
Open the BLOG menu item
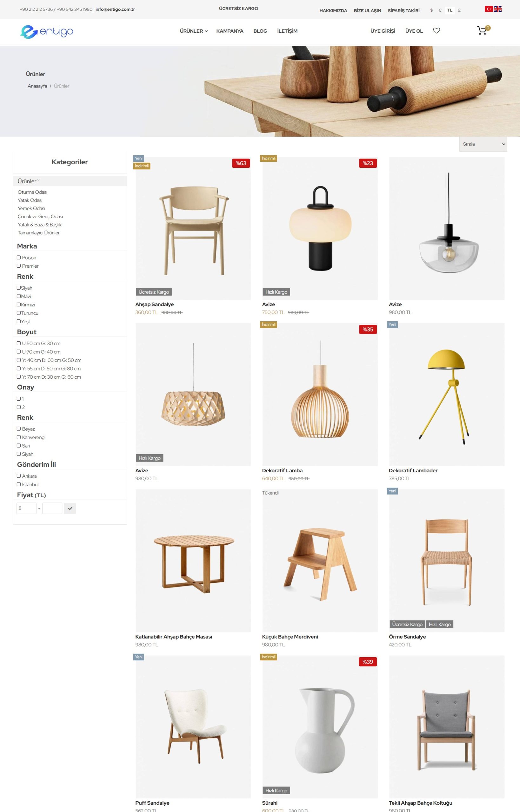coord(260,31)
